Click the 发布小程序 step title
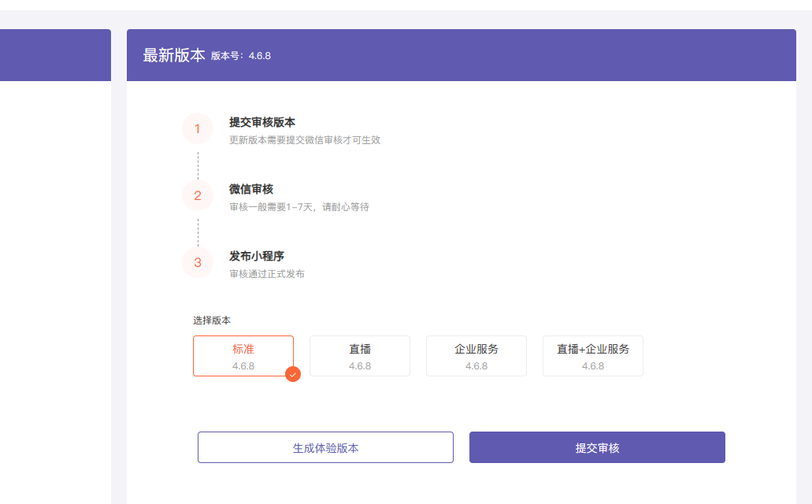The image size is (812, 504). point(257,256)
